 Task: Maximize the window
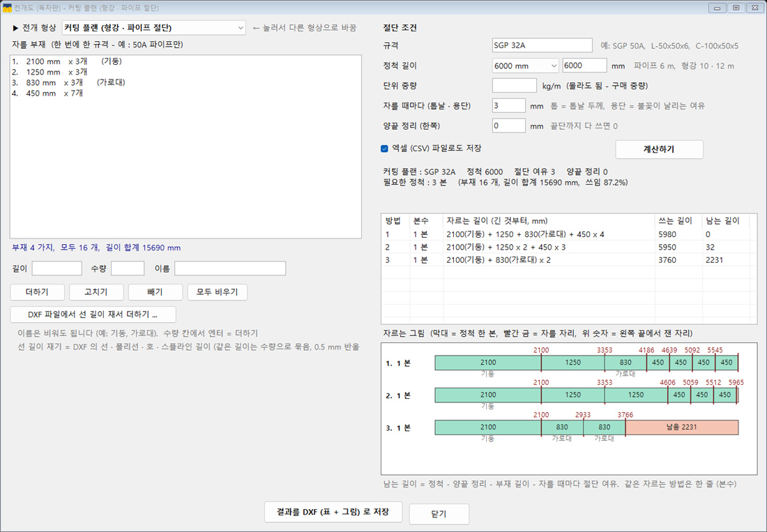click(736, 8)
